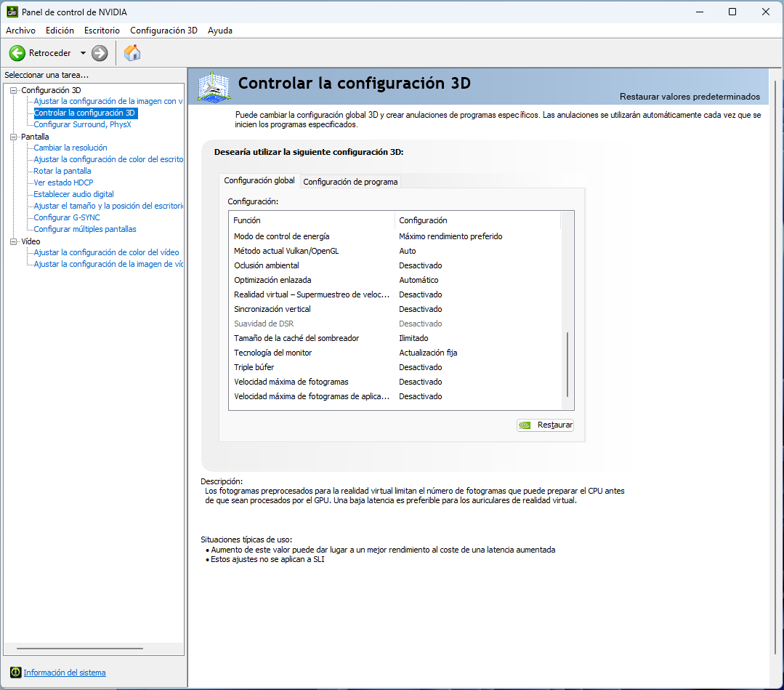The width and height of the screenshot is (784, 690).
Task: Select the Modo de control de energía row
Action: click(x=395, y=236)
